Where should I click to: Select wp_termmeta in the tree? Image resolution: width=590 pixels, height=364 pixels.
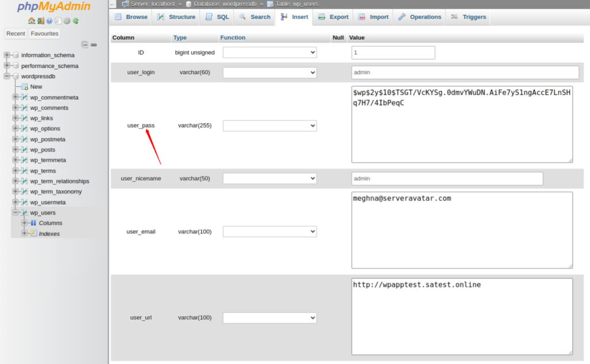(48, 160)
